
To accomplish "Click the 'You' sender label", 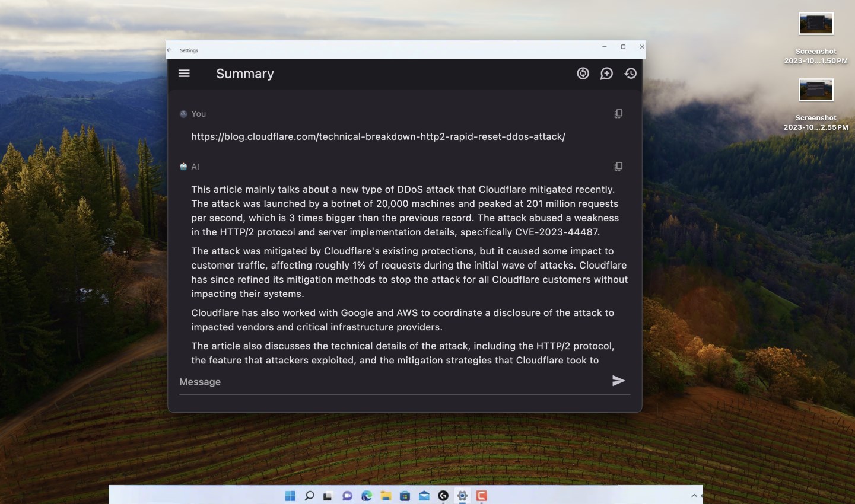I will (x=199, y=114).
